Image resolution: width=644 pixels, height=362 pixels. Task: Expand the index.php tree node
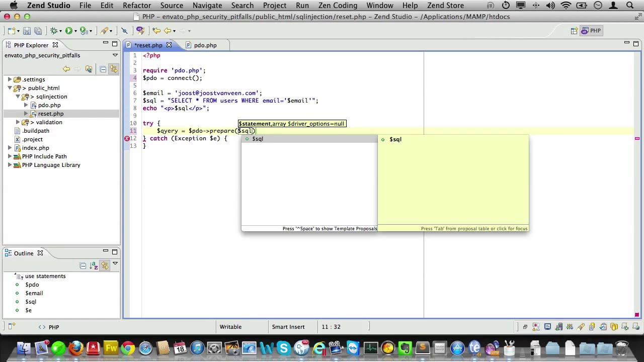(10, 148)
